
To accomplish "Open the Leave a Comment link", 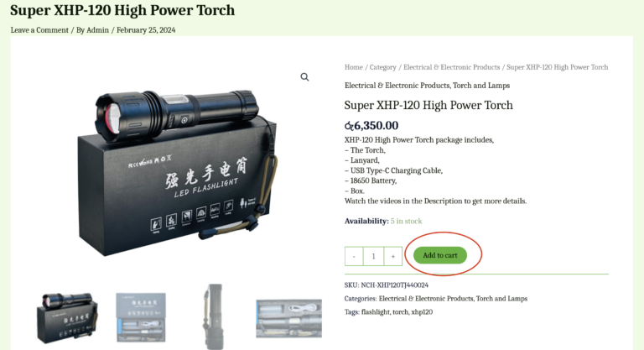I will click(39, 30).
